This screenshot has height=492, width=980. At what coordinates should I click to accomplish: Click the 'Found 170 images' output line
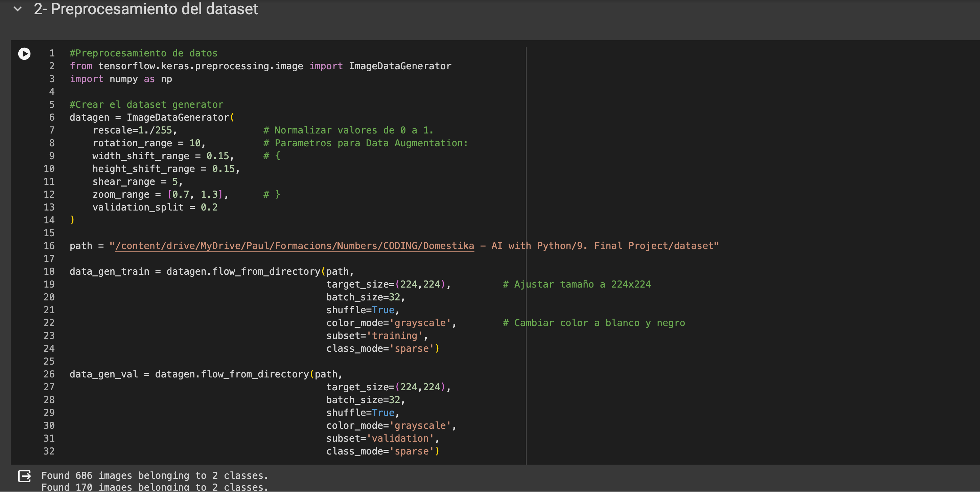(155, 487)
